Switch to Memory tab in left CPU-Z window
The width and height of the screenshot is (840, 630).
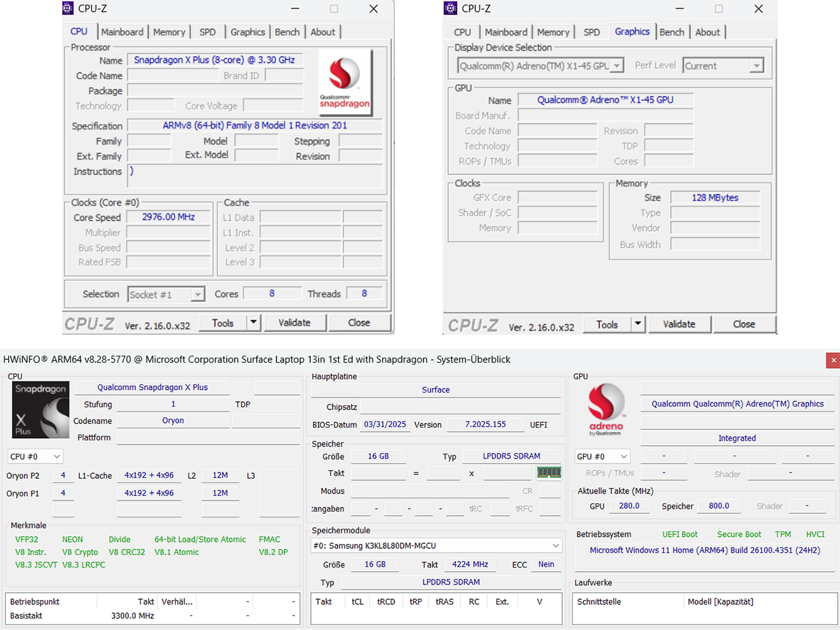point(169,32)
